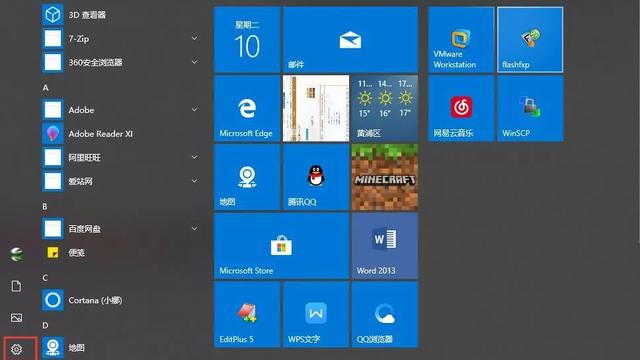The height and width of the screenshot is (360, 640).
Task: Open 地图 in the app list
Action: pos(121,347)
